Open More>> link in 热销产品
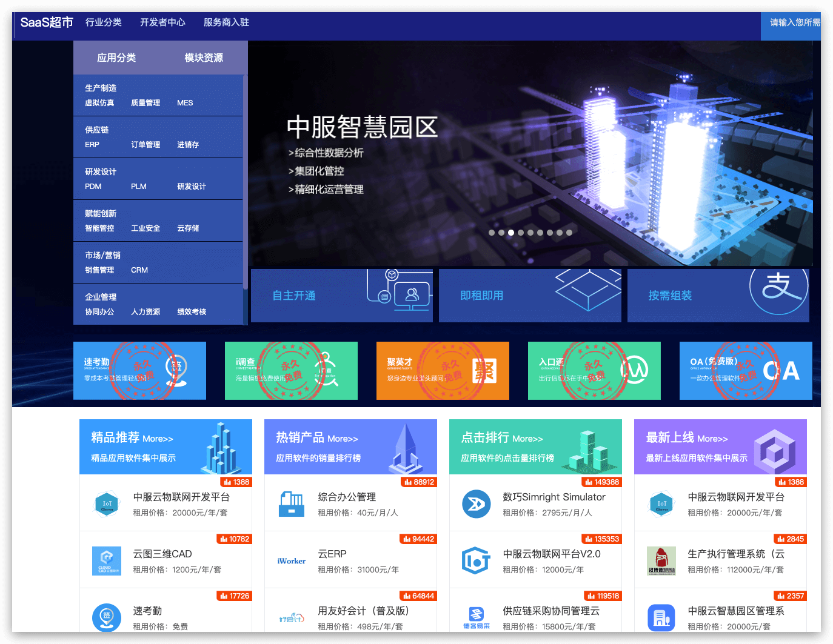 pyautogui.click(x=343, y=439)
